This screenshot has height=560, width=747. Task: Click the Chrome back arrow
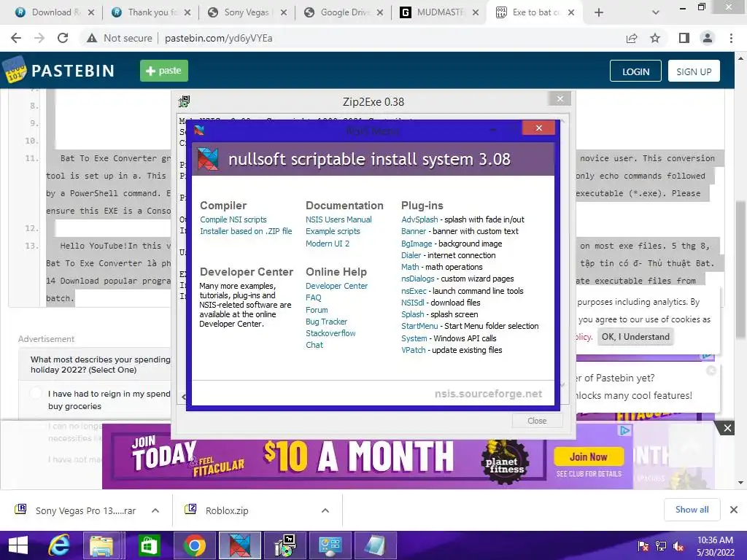click(16, 38)
